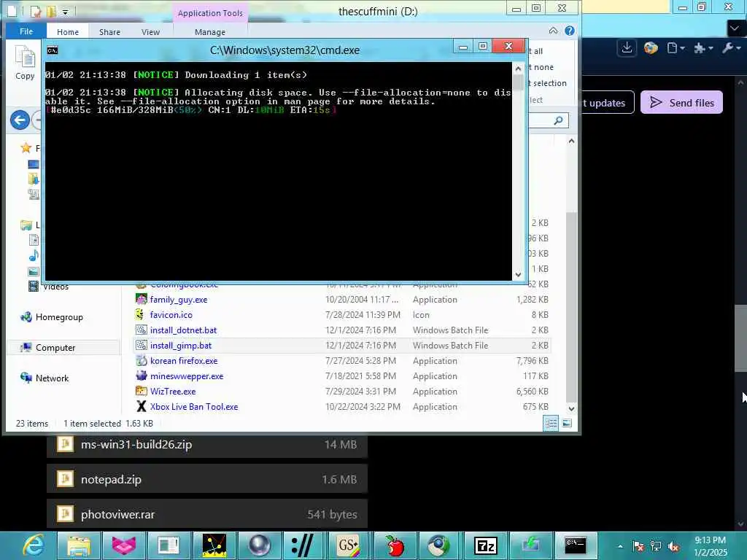Show hidden tray icons arrow
This screenshot has width=747, height=560.
pos(620,547)
